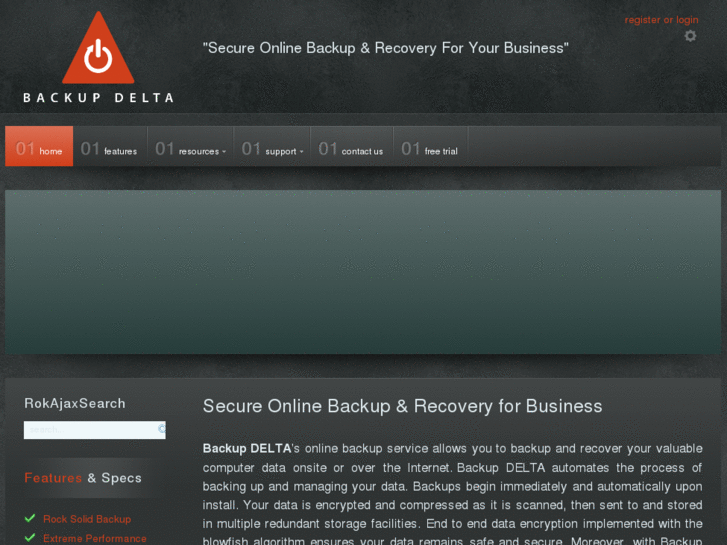Screen dimensions: 727x545
Task: Click the Backup Delta triangle logo
Action: coord(98,48)
